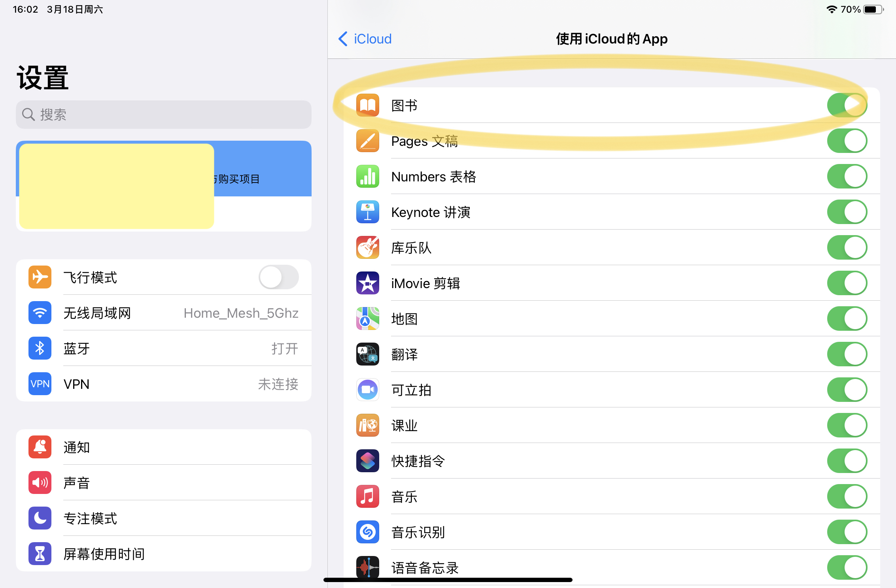This screenshot has width=896, height=588.
Task: Tap the GarageBand guitar icon
Action: [x=367, y=247]
